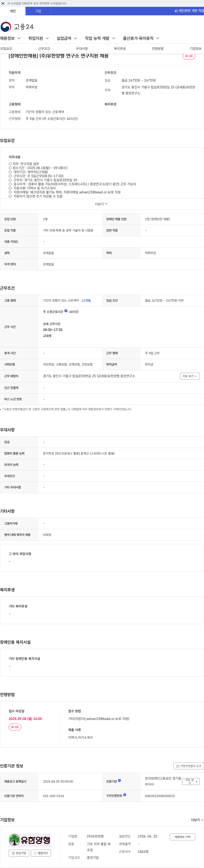The image size is (204, 868).
Task: Click the D-13 badge beside the job title
Action: (189, 56)
